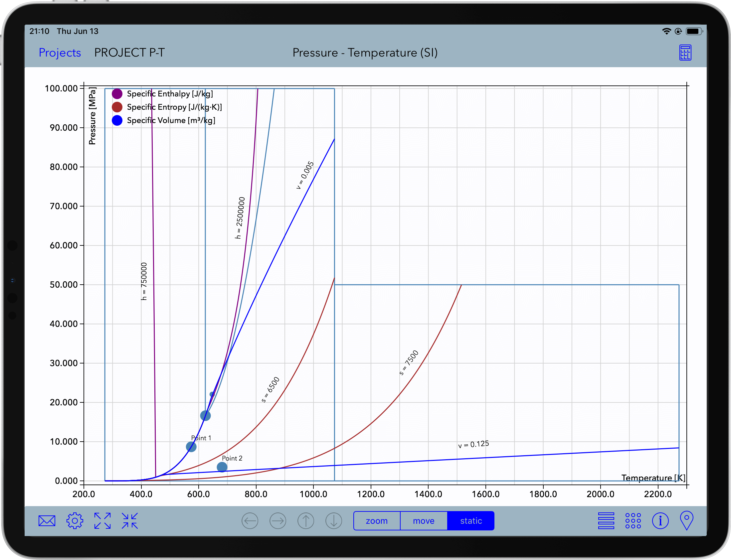
Task: Open the email sharing icon
Action: tap(46, 520)
